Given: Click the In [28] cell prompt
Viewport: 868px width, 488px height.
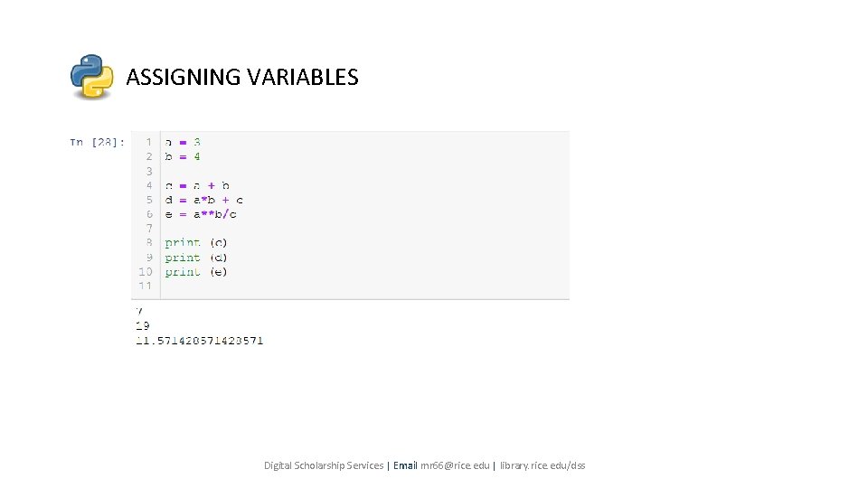Looking at the screenshot, I should click(98, 142).
